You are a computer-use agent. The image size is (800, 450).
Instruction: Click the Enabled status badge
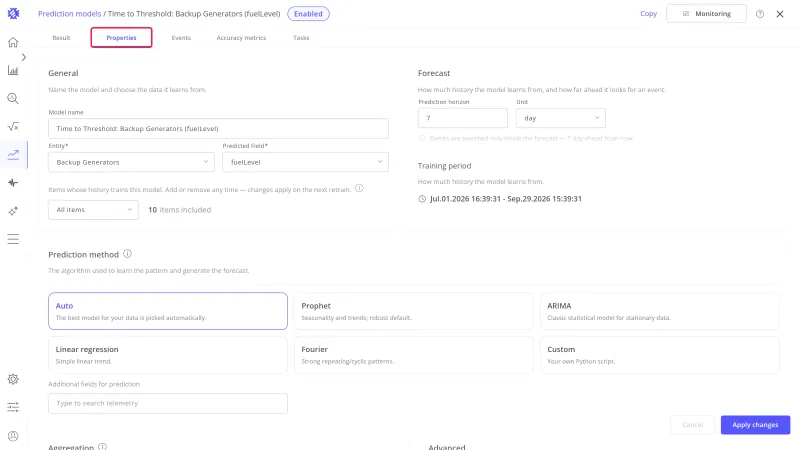tap(308, 14)
